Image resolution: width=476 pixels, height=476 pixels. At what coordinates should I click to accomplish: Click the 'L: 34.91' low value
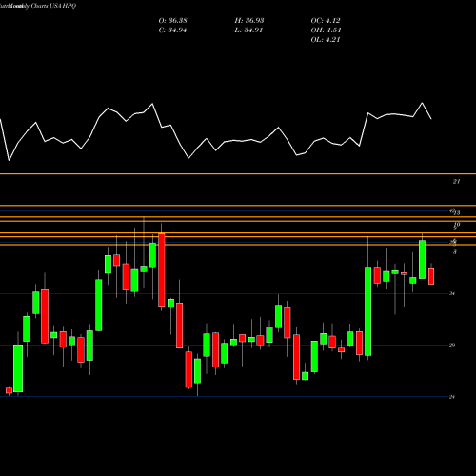point(248,30)
